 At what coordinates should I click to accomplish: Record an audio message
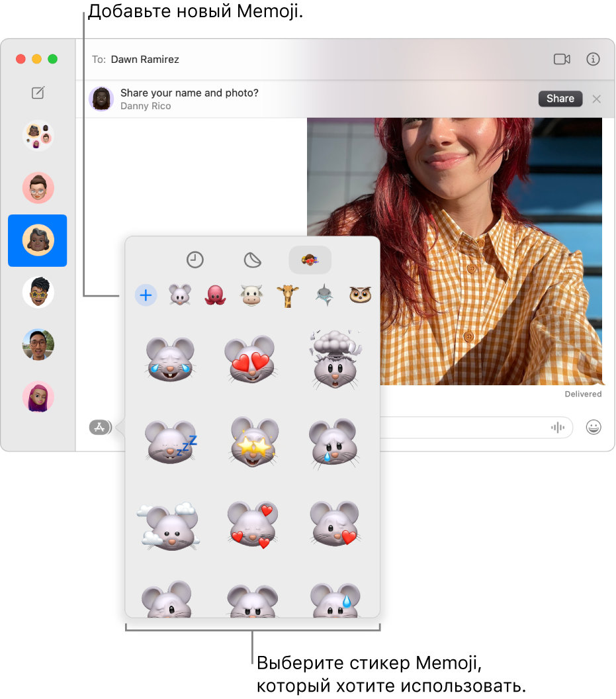point(558,428)
